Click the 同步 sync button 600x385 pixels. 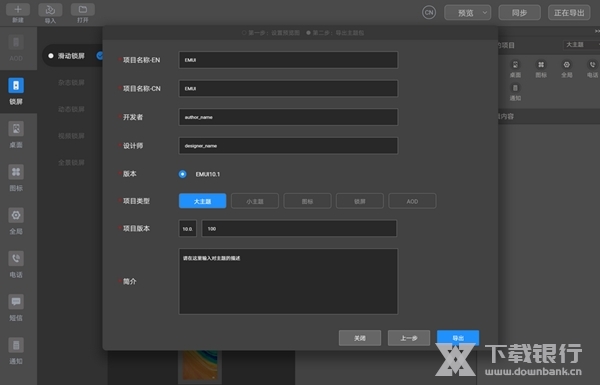tap(519, 13)
